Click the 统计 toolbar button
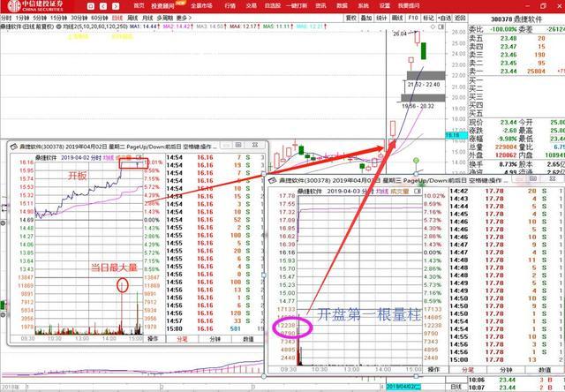Viewport: 565px width, 392px height. (381, 18)
